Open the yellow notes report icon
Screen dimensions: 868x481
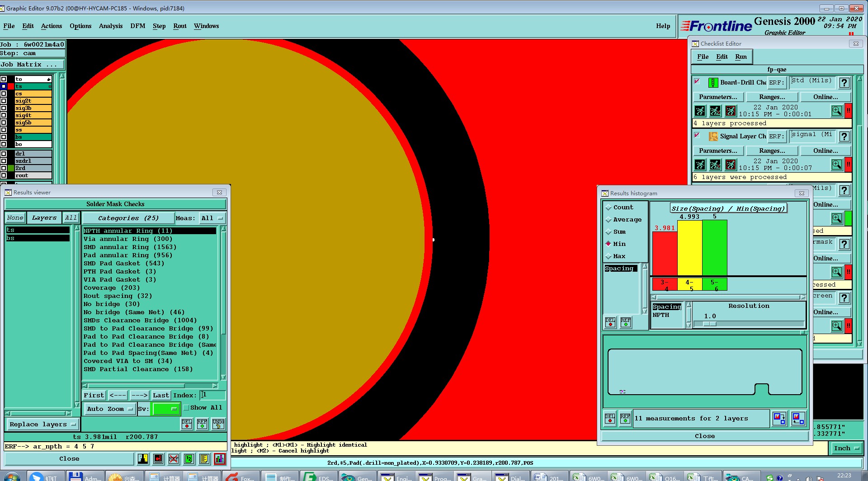tap(204, 459)
